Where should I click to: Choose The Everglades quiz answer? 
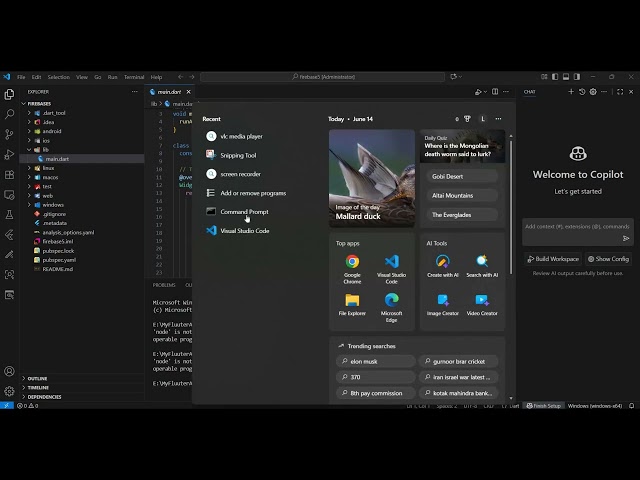(462, 215)
